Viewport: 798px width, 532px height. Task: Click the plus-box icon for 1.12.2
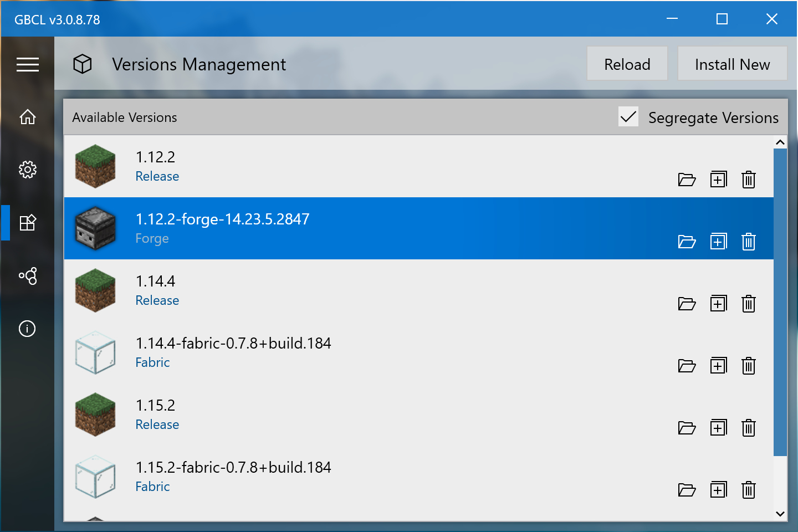click(719, 180)
